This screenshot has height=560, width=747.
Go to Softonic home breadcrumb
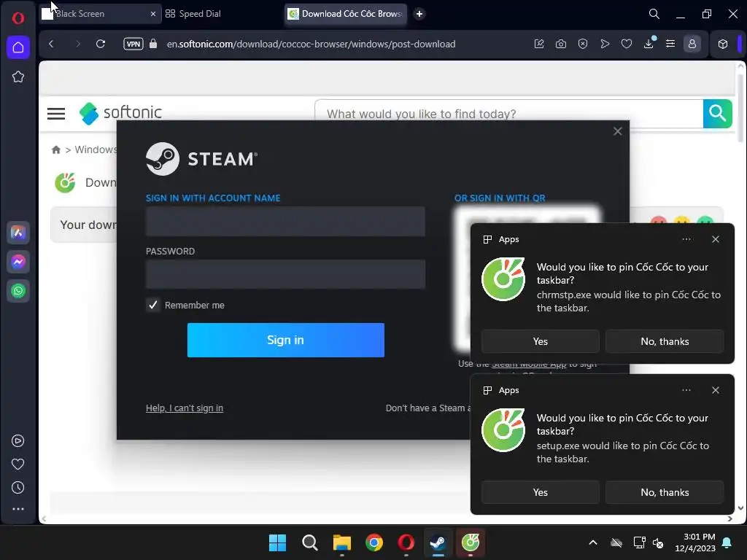tap(56, 149)
